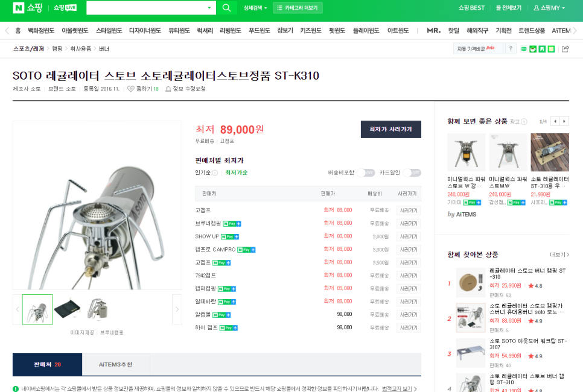Show next recommended products arrow

564,121
